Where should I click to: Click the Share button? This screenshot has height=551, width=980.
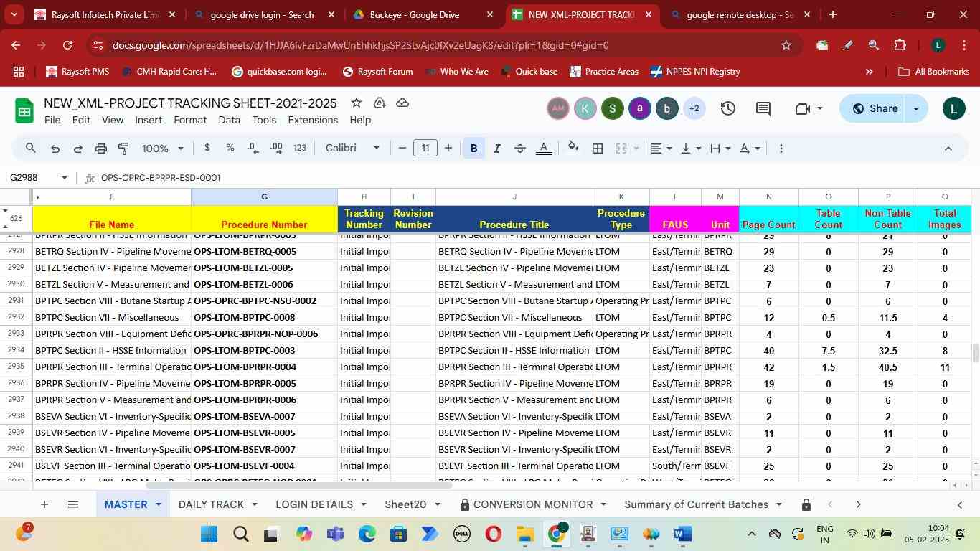coord(875,109)
